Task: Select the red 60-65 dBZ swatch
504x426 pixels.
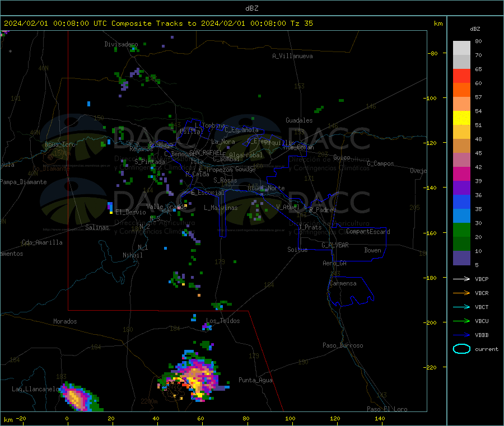Action: coord(461,76)
